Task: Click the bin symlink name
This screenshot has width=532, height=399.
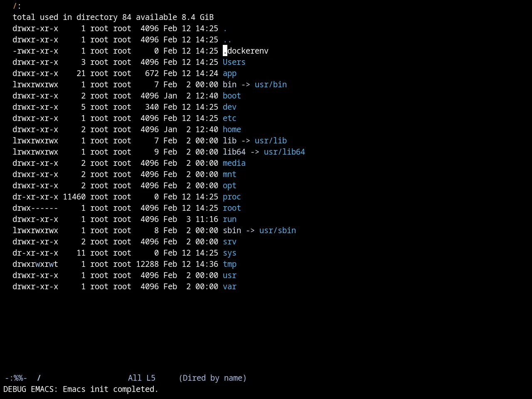Action: (x=229, y=84)
